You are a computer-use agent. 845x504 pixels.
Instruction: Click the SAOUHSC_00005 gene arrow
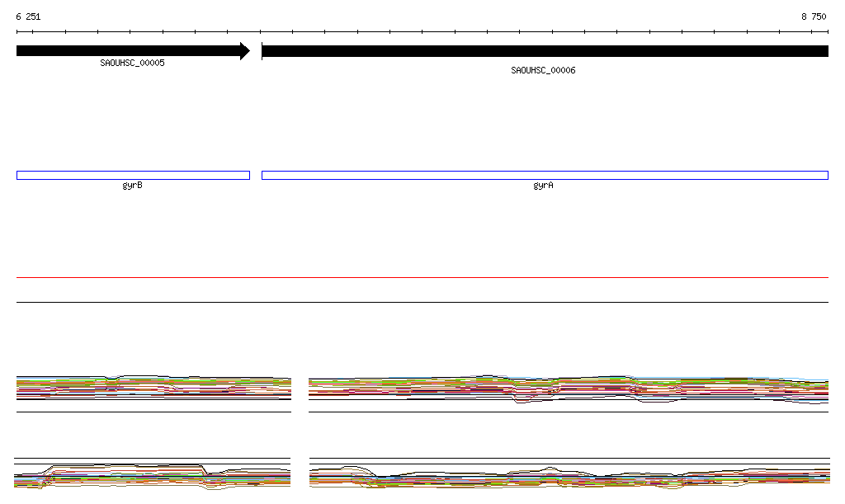[x=133, y=51]
